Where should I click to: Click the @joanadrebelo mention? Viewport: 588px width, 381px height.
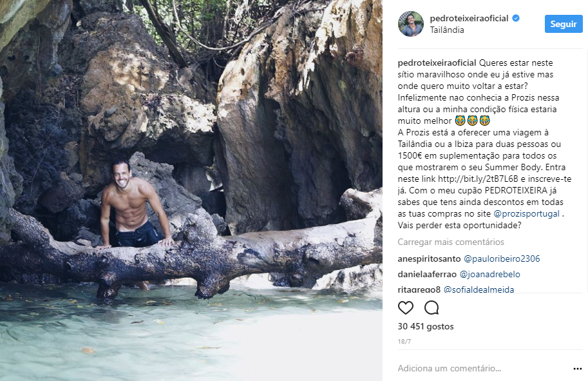click(x=490, y=274)
